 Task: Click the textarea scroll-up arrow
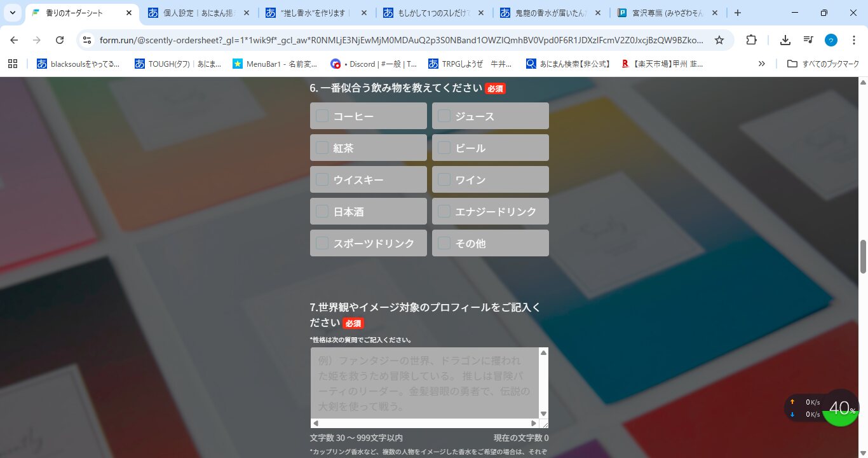(x=543, y=352)
